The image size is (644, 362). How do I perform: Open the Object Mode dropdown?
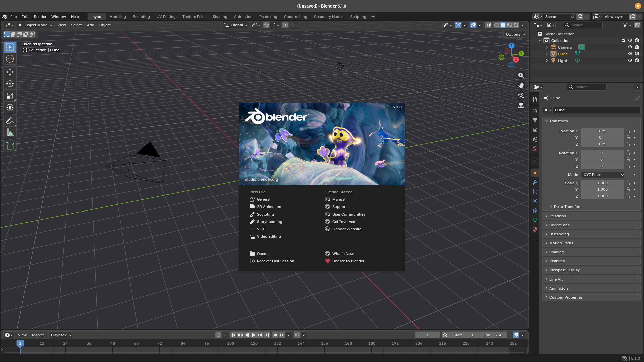35,25
